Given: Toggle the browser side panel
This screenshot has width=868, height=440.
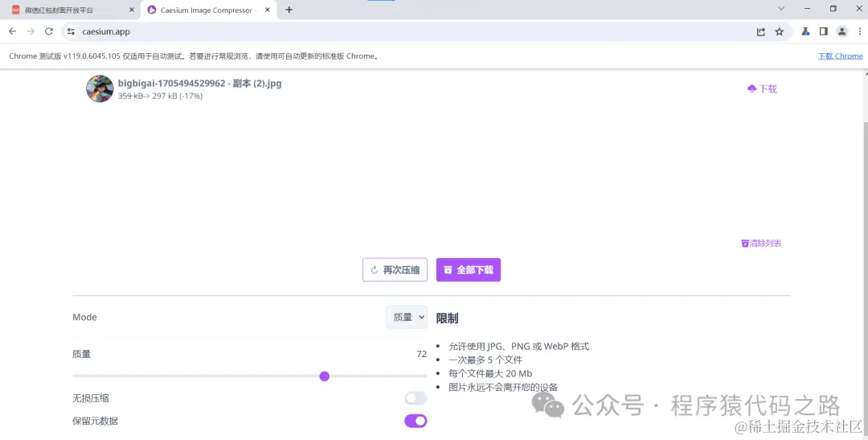Looking at the screenshot, I should click(824, 31).
